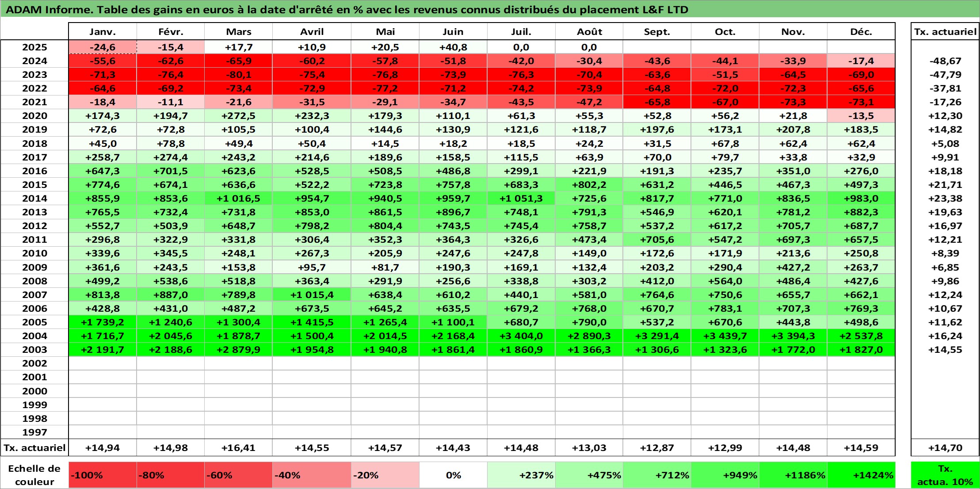
Task: Select cell +207,8 for November 2019
Action: (x=793, y=130)
